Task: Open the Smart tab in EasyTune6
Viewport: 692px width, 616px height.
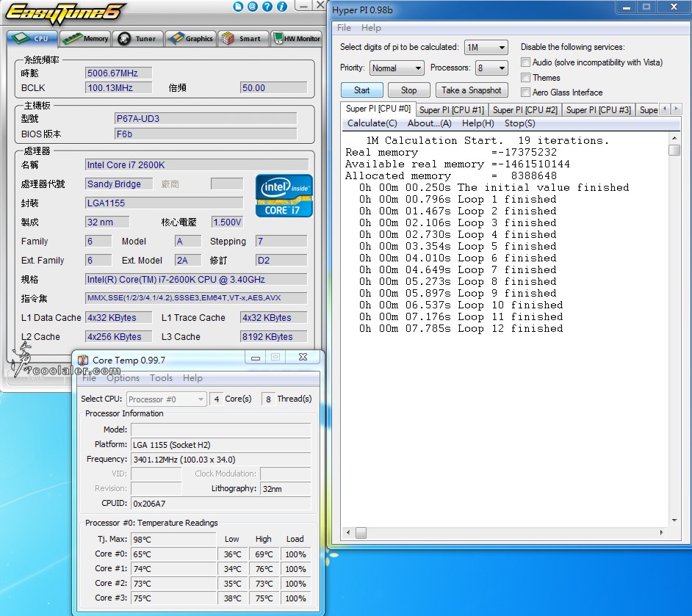Action: coord(243,38)
